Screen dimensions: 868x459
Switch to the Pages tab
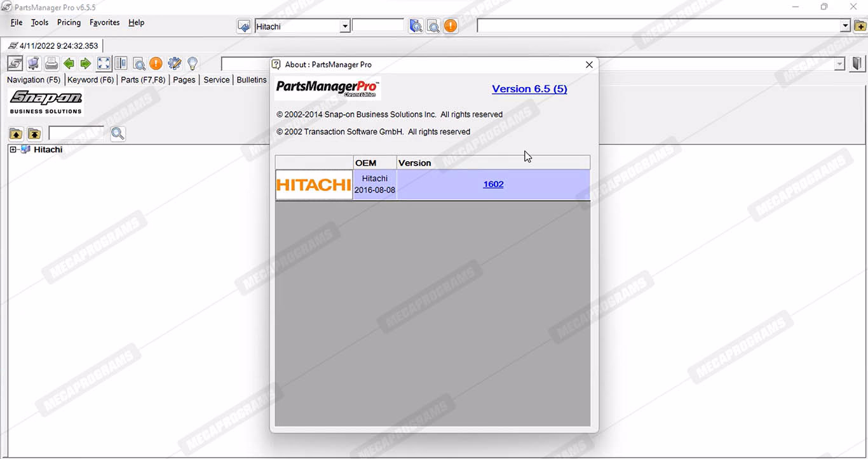point(184,80)
